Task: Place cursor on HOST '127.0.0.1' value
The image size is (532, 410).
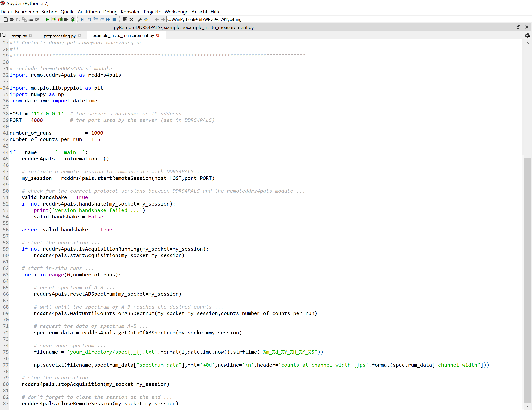Action: [47, 114]
